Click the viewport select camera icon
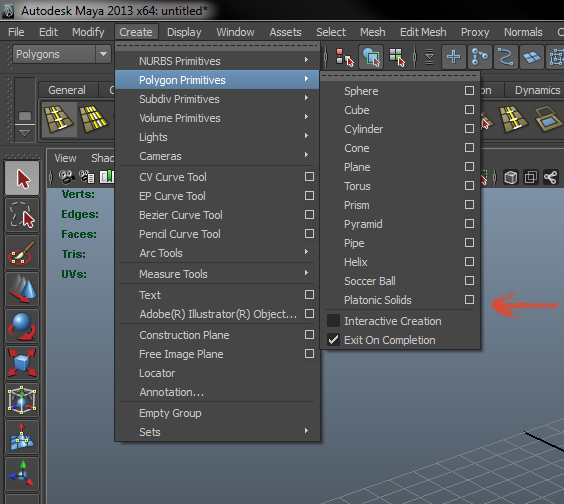Viewport: 564px width, 504px height. [x=67, y=177]
